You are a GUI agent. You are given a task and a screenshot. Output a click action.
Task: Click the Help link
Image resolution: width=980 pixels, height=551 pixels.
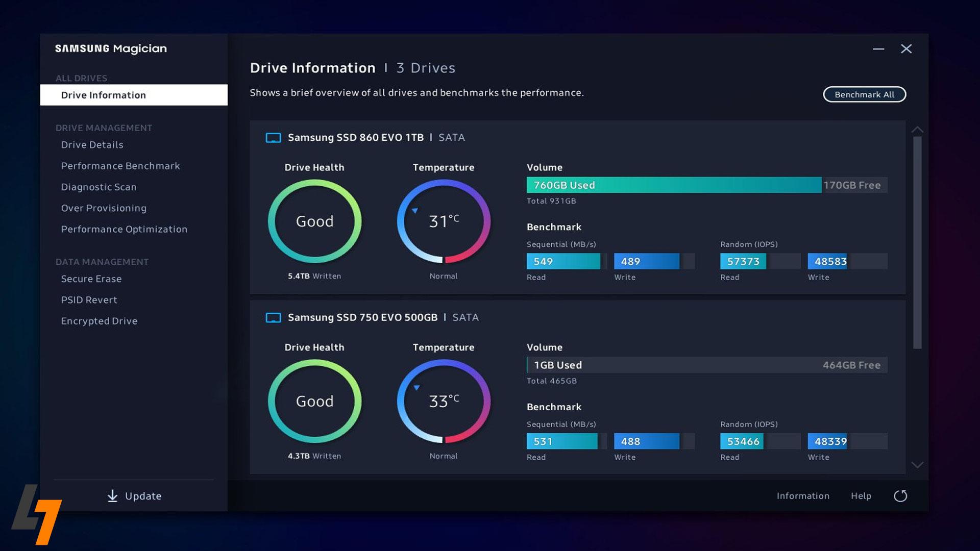pos(861,496)
